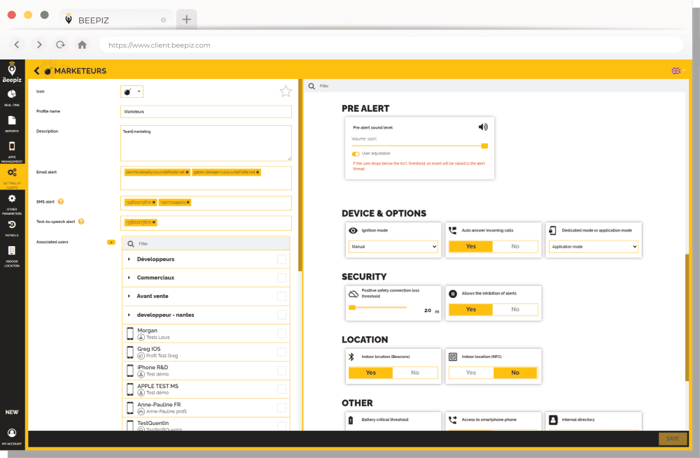
Task: Click the Internal directory contact icon
Action: point(553,420)
